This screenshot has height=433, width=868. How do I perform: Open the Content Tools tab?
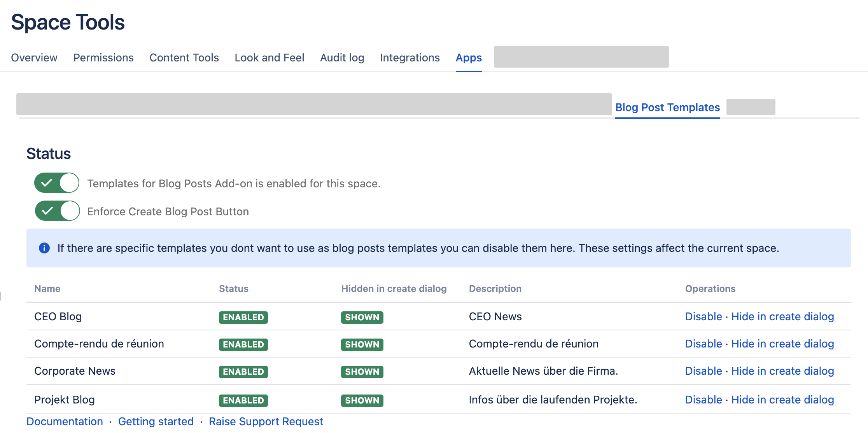pos(184,58)
